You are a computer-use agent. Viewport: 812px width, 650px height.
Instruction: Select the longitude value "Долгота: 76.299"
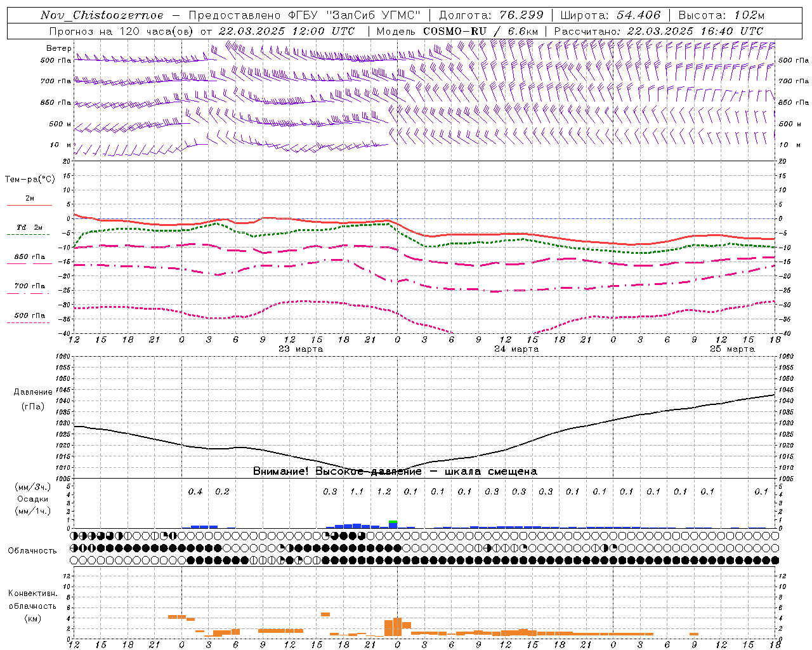click(x=491, y=15)
